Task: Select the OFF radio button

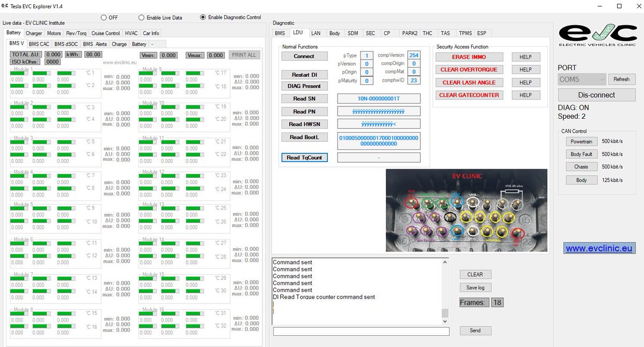Action: [x=104, y=17]
